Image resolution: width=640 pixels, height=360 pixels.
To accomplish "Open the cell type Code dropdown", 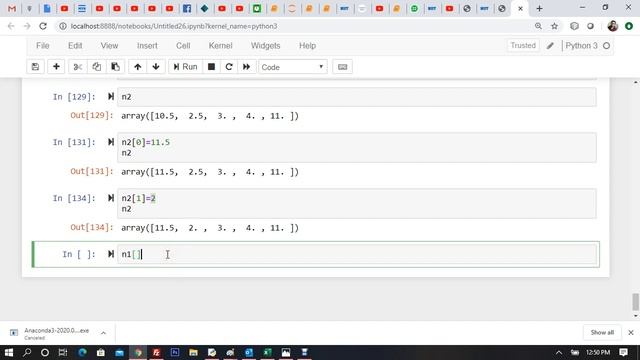I will click(293, 67).
